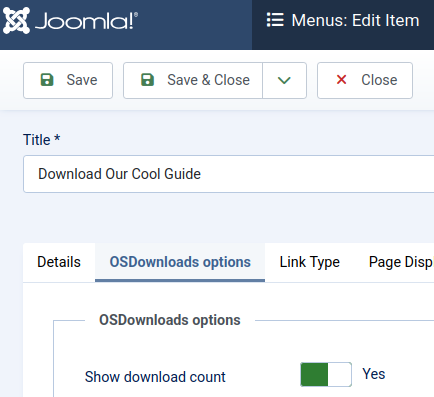Switch to the Details tab

click(x=59, y=262)
